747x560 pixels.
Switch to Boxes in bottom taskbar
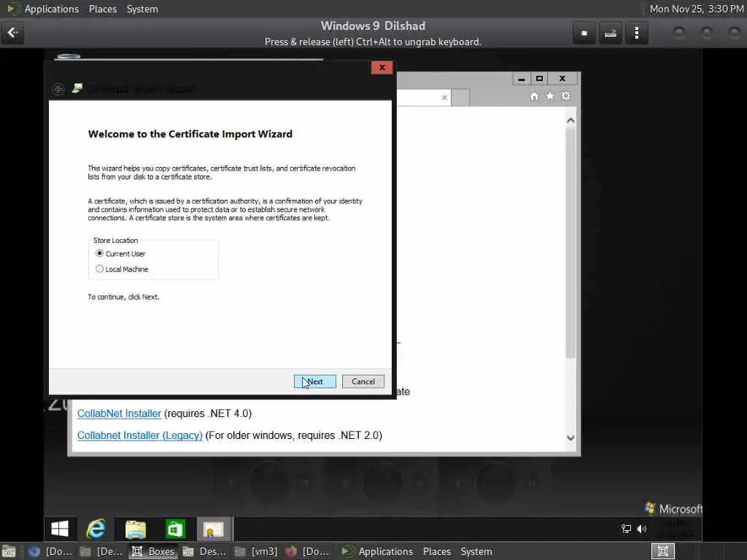(153, 551)
